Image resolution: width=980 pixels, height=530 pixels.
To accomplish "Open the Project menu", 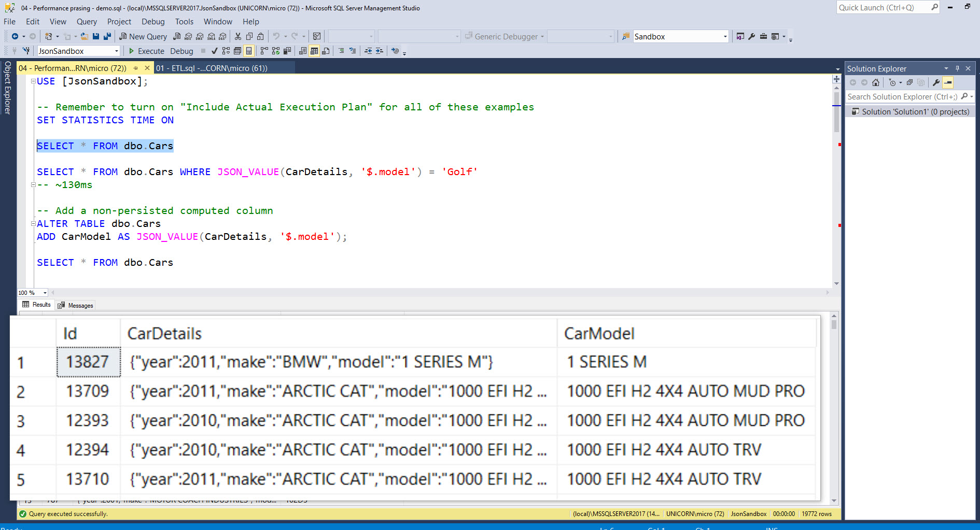I will (119, 22).
